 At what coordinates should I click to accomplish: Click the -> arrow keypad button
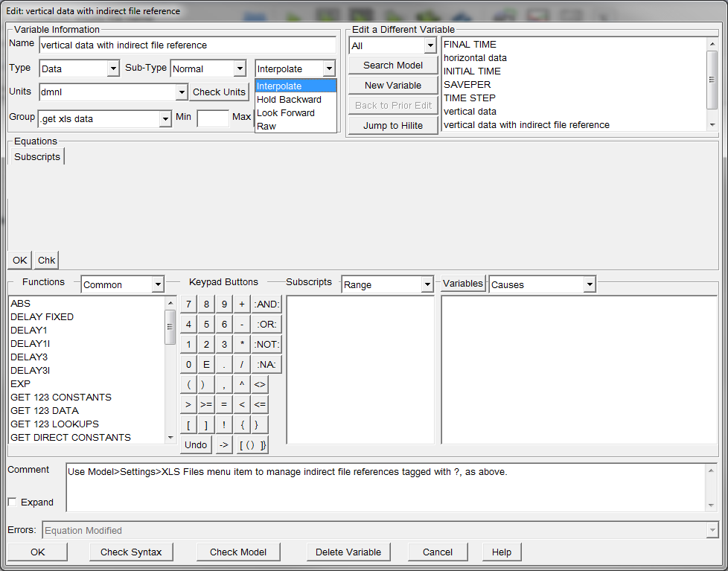point(223,444)
